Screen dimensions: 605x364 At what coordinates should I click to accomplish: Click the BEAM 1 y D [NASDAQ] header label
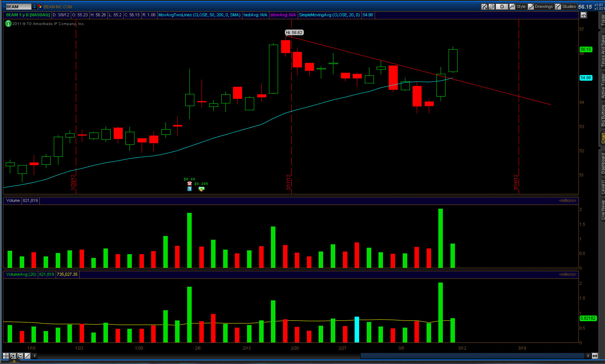28,15
